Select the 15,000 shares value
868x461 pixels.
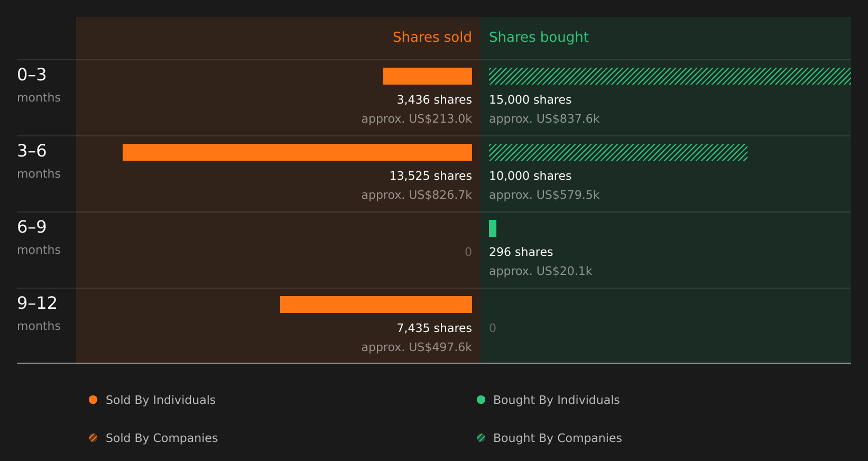click(530, 100)
